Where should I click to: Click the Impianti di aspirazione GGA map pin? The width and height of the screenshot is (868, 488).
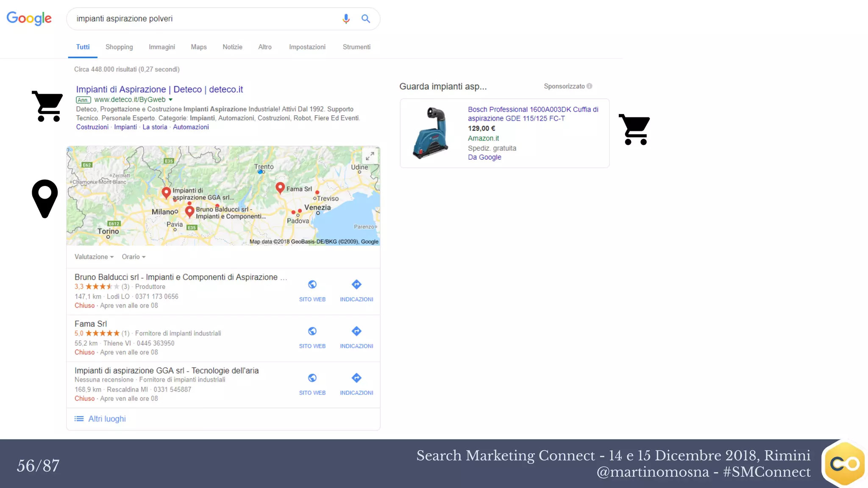click(x=166, y=192)
